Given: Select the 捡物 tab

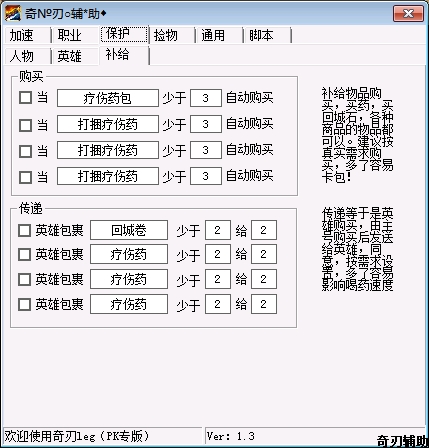Looking at the screenshot, I should pos(171,35).
